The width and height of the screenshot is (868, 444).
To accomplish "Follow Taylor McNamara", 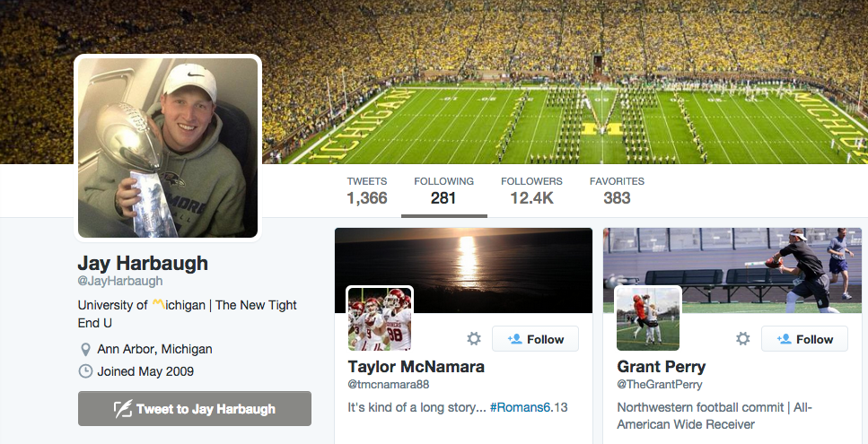I will coord(535,339).
